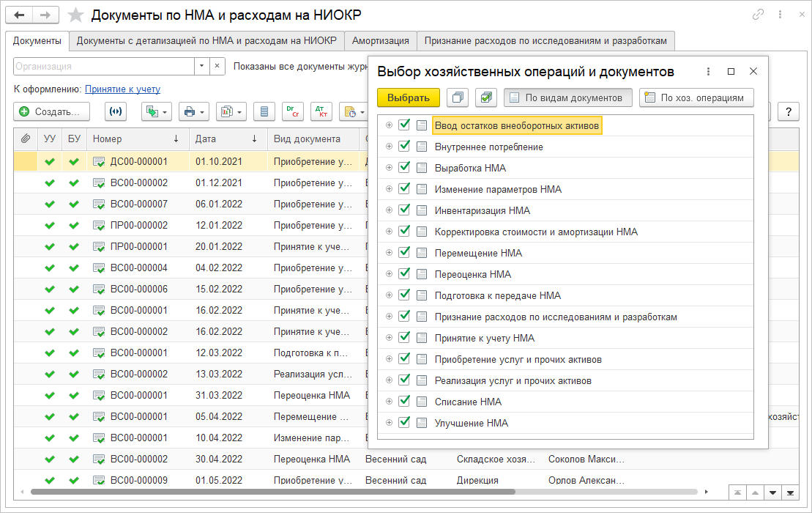Screen dimensions: 812x513
Task: Expand Инвентаризация НМА tree node
Action: pyautogui.click(x=389, y=210)
